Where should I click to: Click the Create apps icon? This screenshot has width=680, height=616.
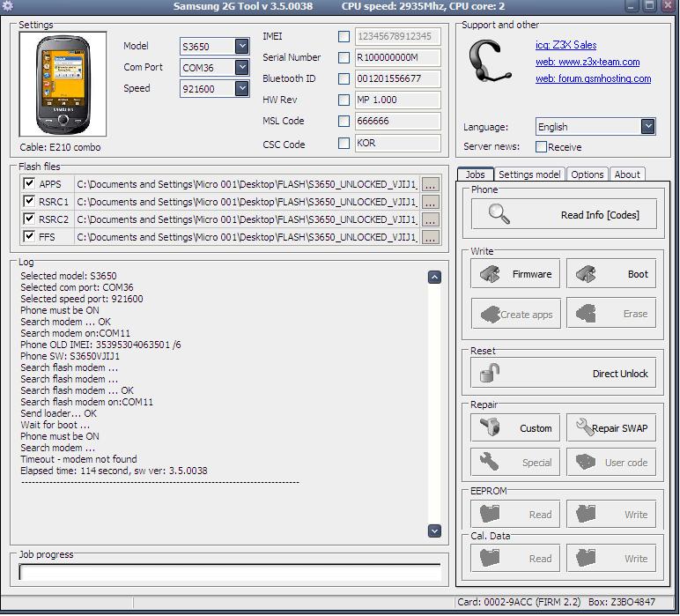pos(490,314)
